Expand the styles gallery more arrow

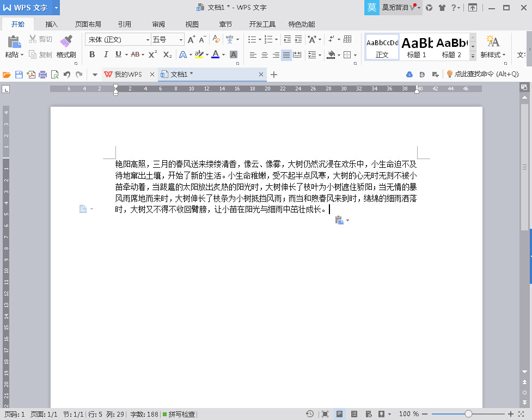pyautogui.click(x=473, y=56)
